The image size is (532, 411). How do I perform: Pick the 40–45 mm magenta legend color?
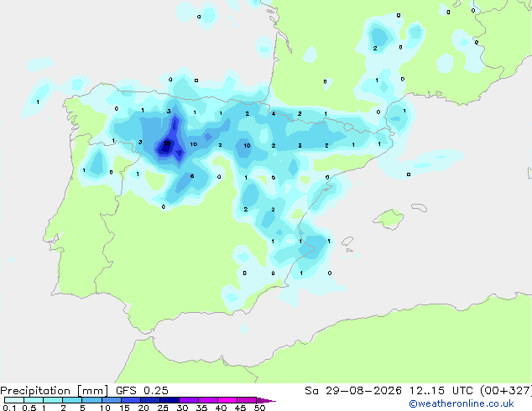pos(227,400)
